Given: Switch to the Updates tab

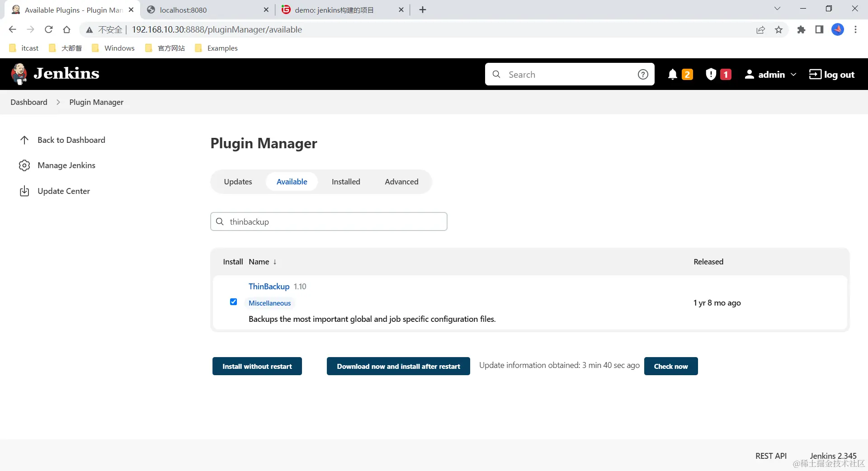Looking at the screenshot, I should (238, 182).
